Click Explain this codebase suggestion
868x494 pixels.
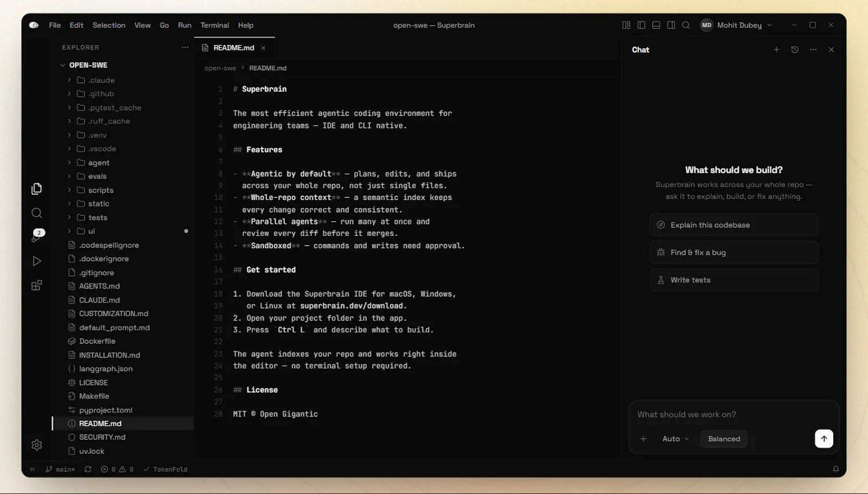(x=733, y=225)
